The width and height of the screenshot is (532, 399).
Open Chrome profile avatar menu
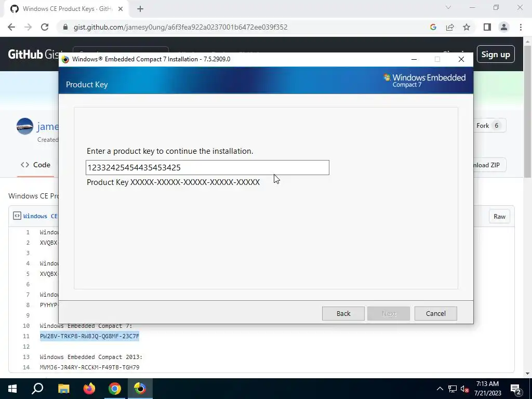pyautogui.click(x=504, y=27)
